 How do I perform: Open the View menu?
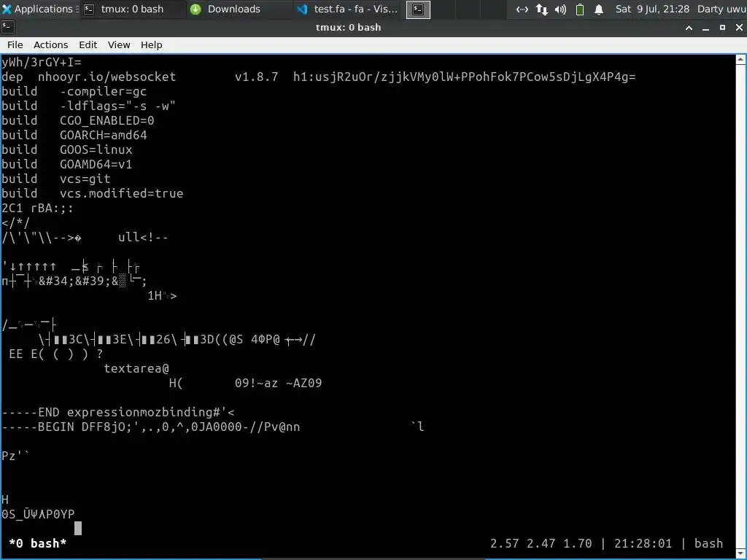119,44
